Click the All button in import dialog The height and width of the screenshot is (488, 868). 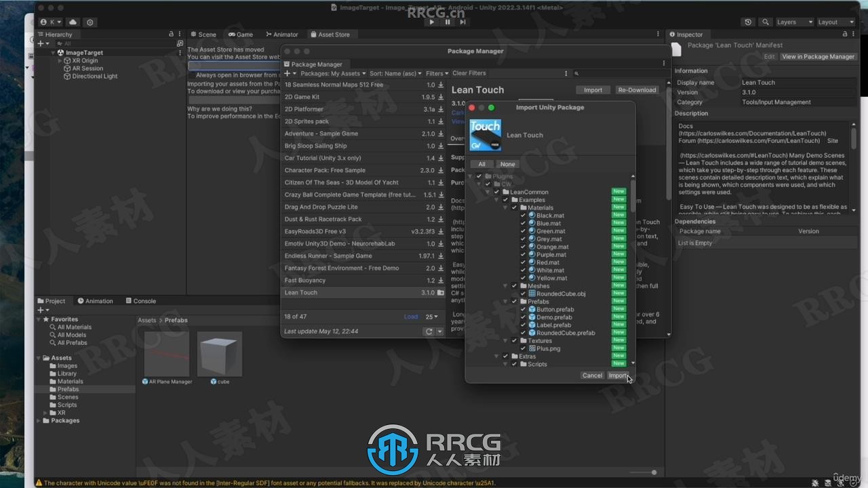click(x=481, y=164)
